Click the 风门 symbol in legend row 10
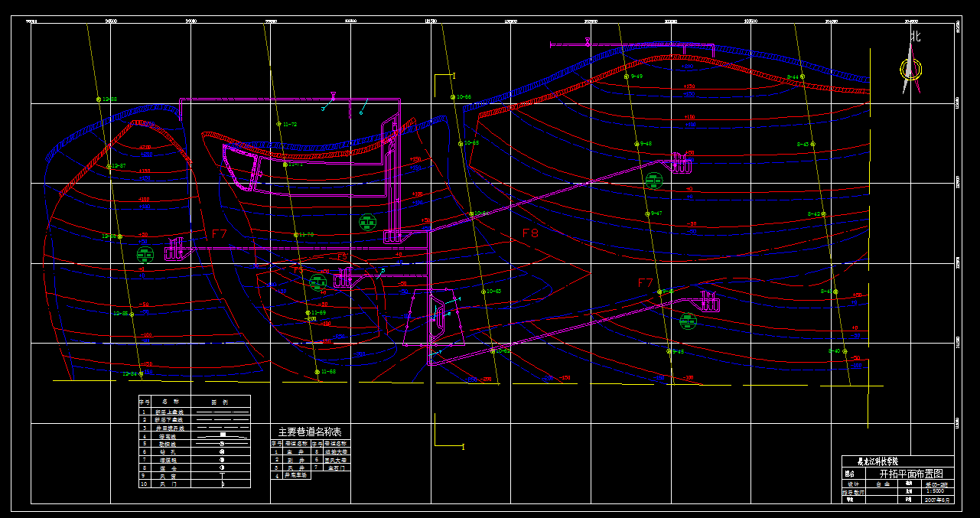Screen dimensions: 980x518 point(223,484)
